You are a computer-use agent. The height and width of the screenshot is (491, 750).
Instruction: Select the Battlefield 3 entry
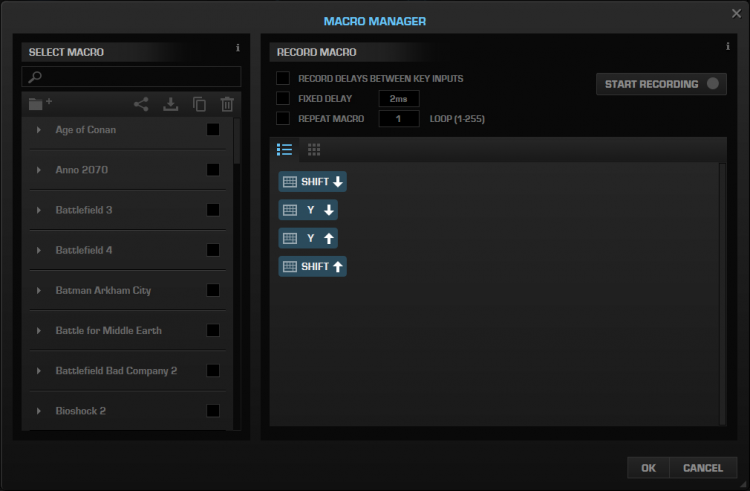[84, 210]
